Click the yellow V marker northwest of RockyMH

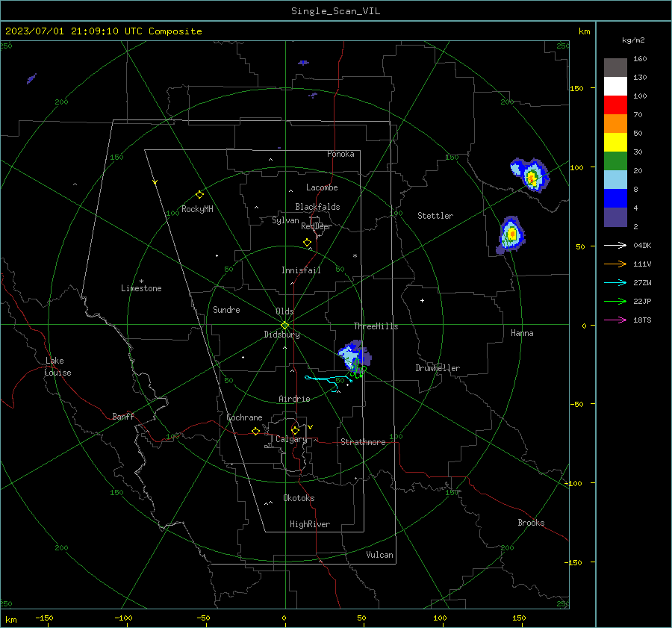[155, 182]
